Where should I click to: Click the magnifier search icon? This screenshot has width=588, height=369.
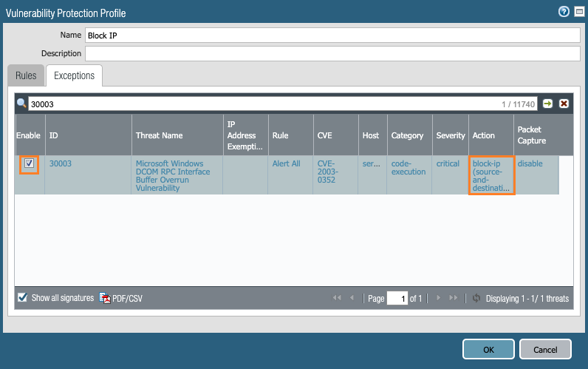coord(21,104)
